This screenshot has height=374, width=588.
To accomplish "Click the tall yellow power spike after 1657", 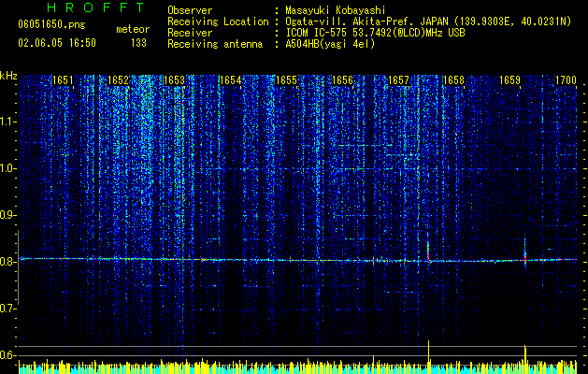I will click(429, 357).
